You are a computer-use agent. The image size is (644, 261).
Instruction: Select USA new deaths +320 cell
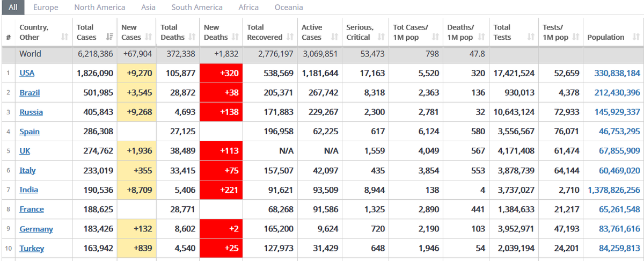[221, 73]
